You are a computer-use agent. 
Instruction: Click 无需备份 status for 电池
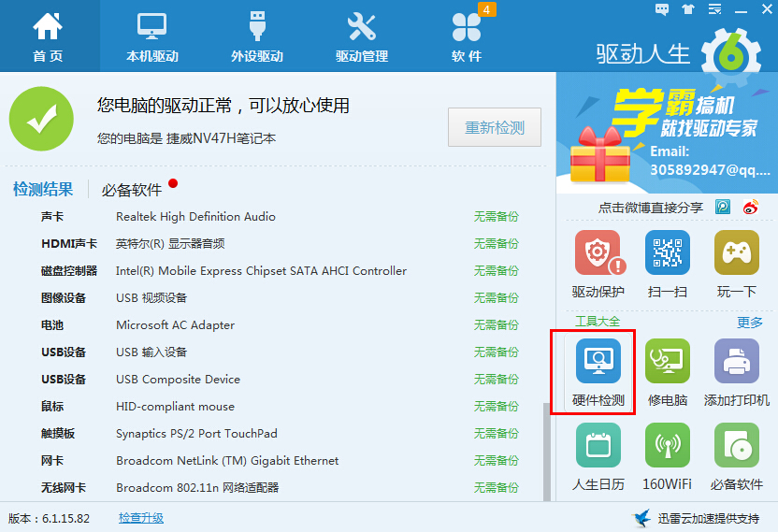[x=496, y=325]
